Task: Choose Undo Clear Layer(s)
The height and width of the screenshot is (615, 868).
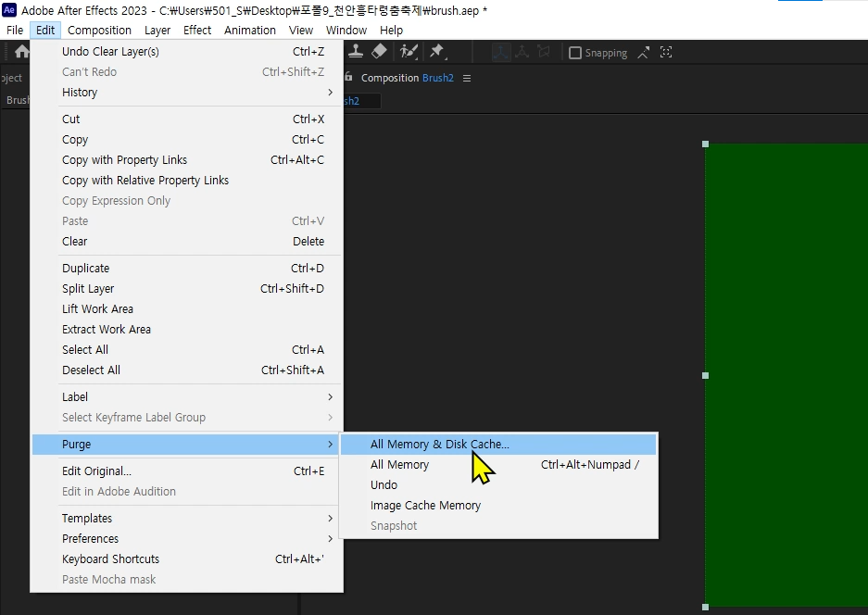Action: tap(187, 52)
